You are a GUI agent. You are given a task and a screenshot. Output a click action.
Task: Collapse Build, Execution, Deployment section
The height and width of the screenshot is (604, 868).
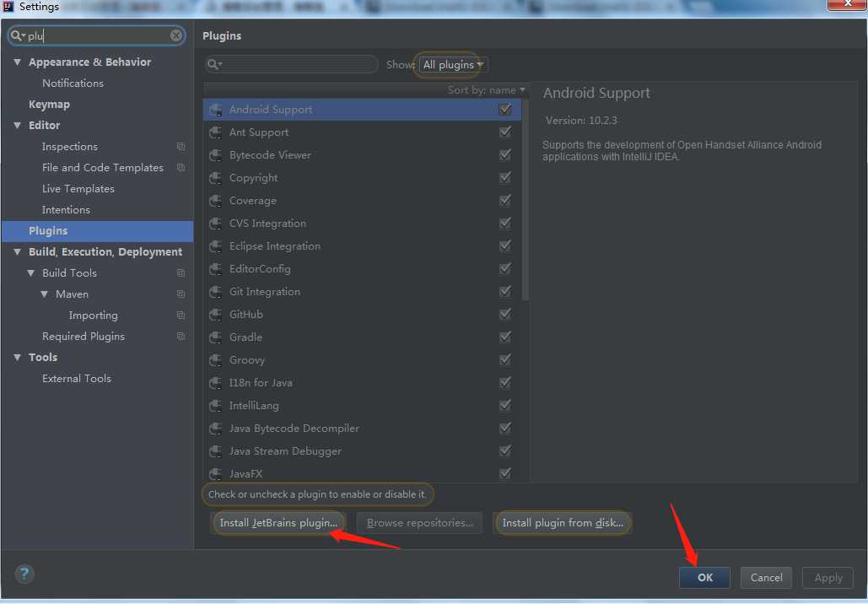17,252
